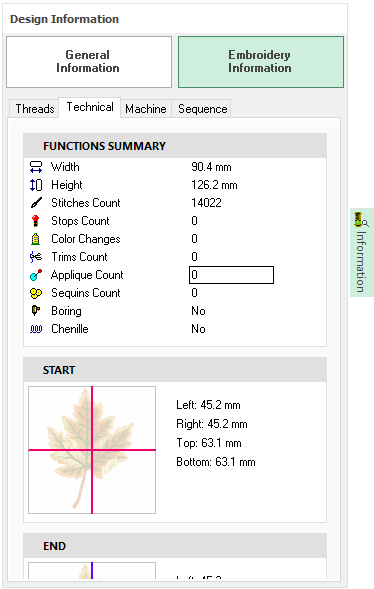Click the Trims Count label

point(79,257)
